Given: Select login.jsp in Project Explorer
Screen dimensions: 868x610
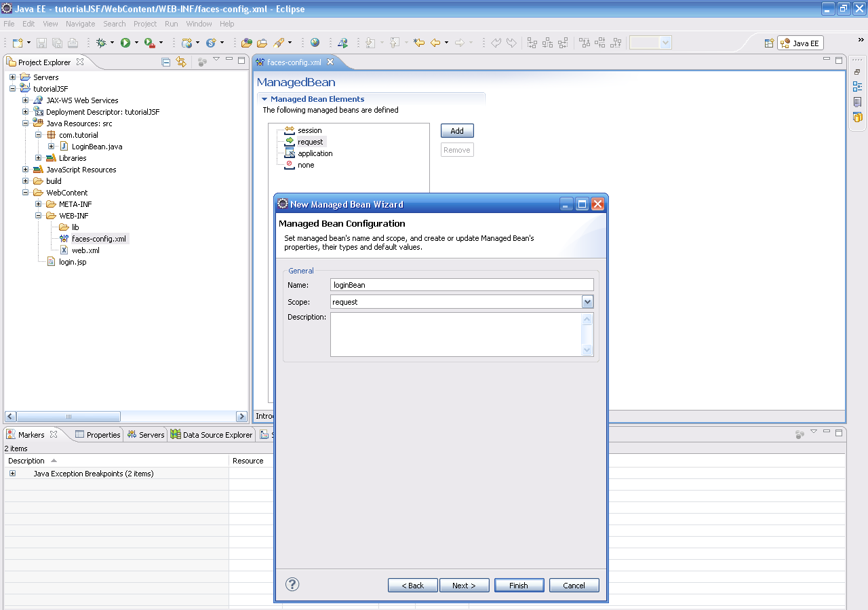Looking at the screenshot, I should coord(72,262).
